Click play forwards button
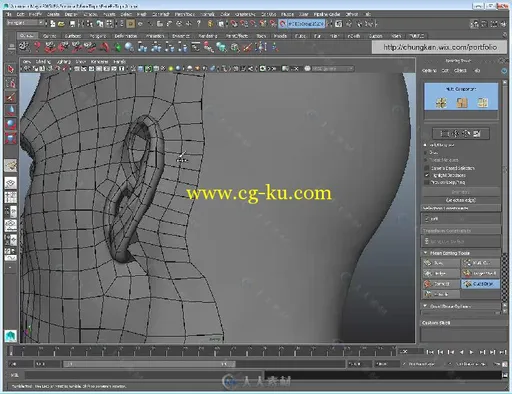The height and width of the screenshot is (394, 512). [471, 352]
